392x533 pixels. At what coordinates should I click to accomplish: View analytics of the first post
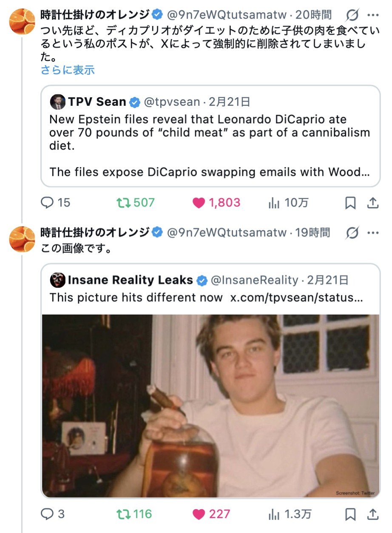tap(273, 203)
